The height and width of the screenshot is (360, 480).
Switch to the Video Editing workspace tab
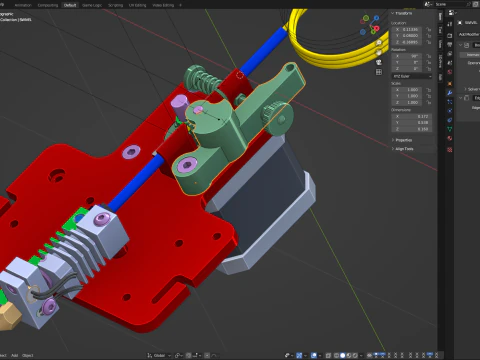(x=163, y=5)
